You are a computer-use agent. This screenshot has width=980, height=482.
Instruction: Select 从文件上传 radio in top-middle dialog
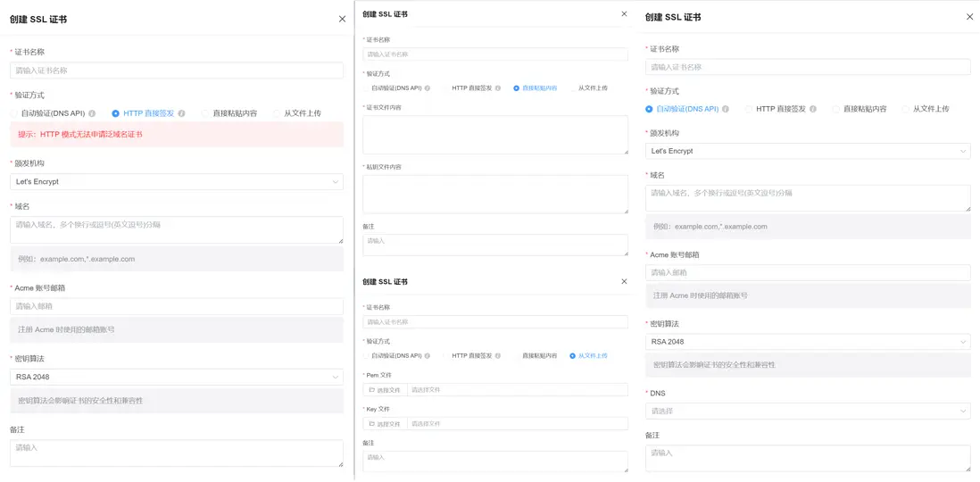tap(572, 88)
